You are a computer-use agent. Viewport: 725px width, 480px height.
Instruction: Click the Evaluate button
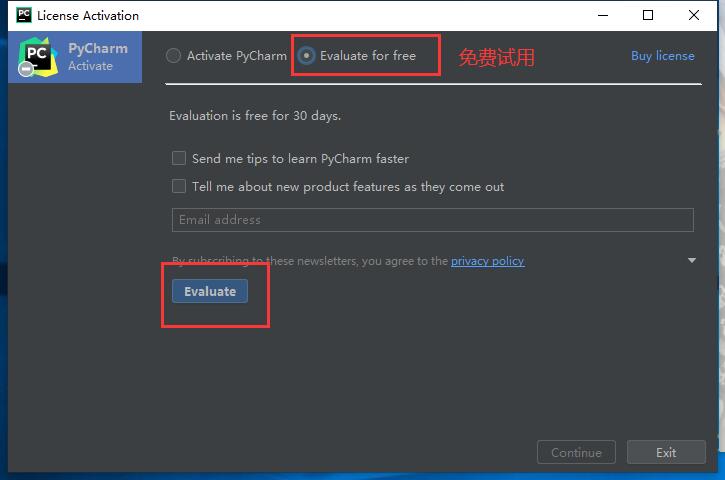tap(210, 291)
